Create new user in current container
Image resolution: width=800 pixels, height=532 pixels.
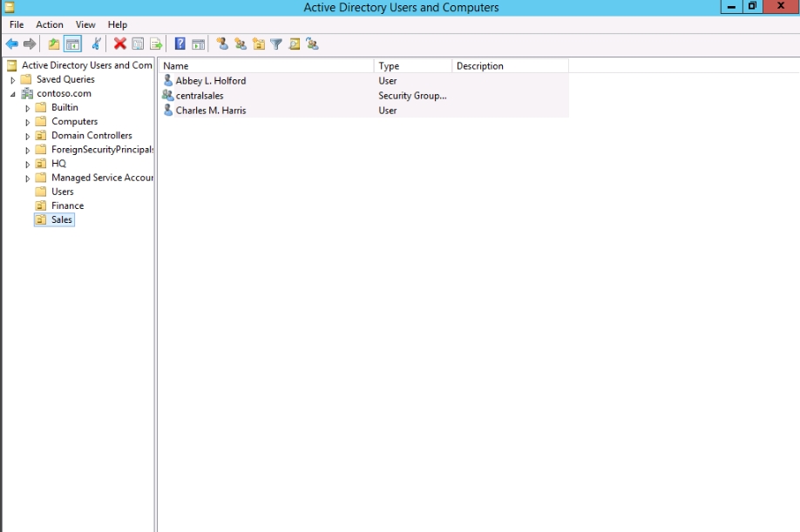[x=222, y=44]
